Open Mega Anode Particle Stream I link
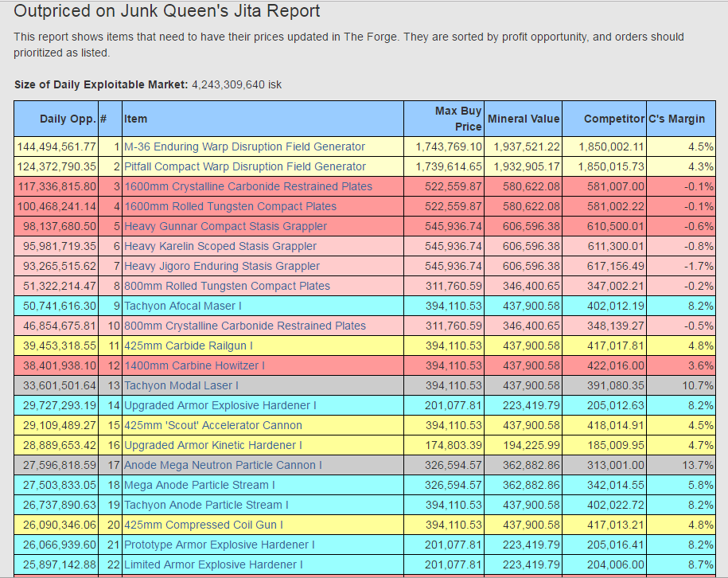The height and width of the screenshot is (578, 728). (x=199, y=486)
